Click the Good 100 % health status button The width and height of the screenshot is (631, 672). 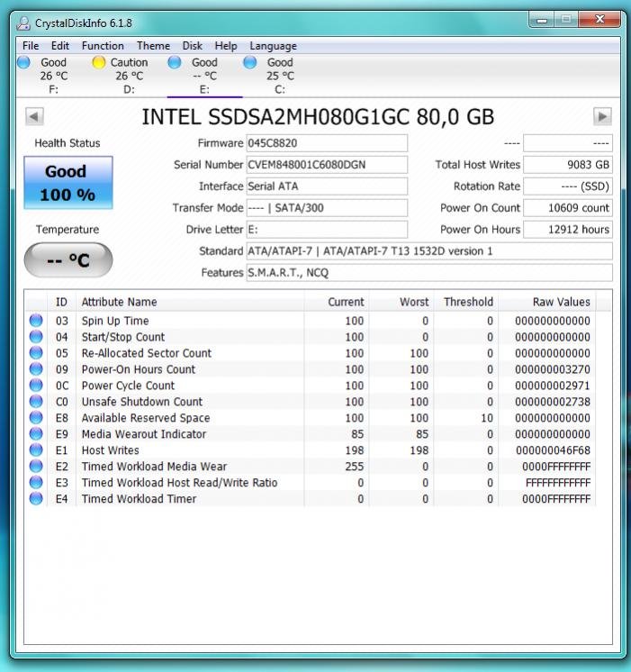pos(68,182)
